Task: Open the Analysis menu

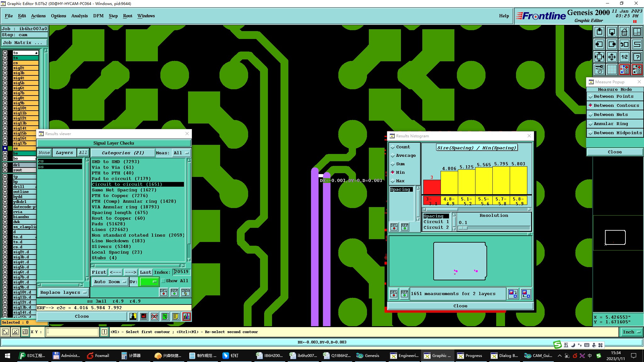Action: pyautogui.click(x=79, y=16)
